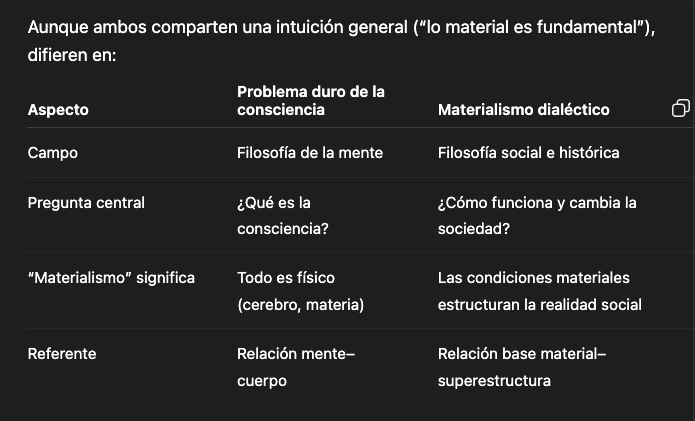The height and width of the screenshot is (421, 695).
Task: Select the 'Campo' row label
Action: tap(53, 153)
